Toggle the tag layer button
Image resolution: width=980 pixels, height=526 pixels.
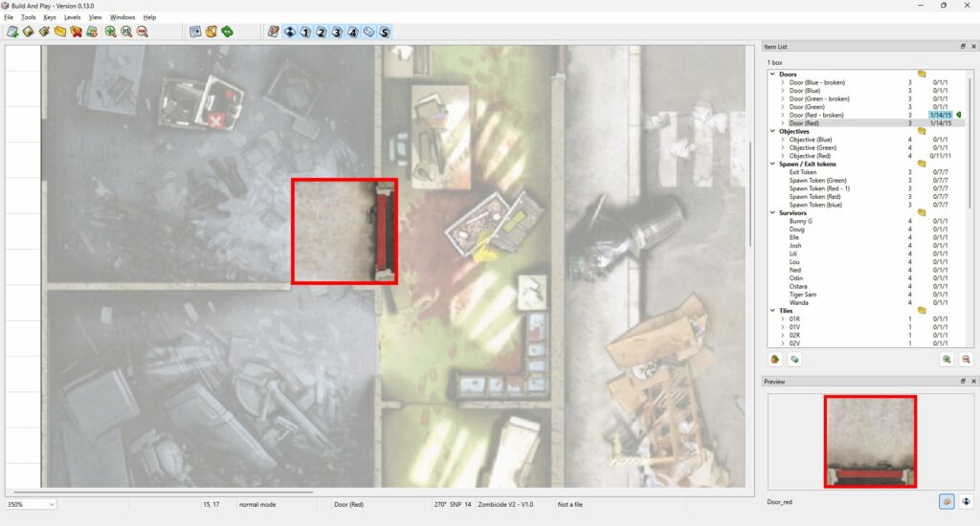click(368, 32)
